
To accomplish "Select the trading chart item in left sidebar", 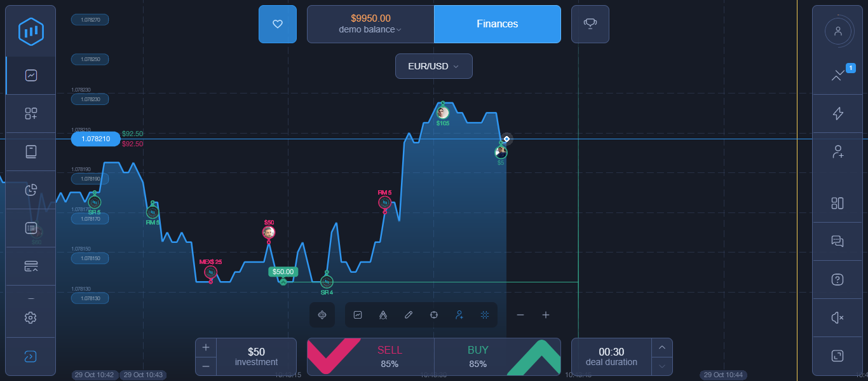I will tap(30, 75).
